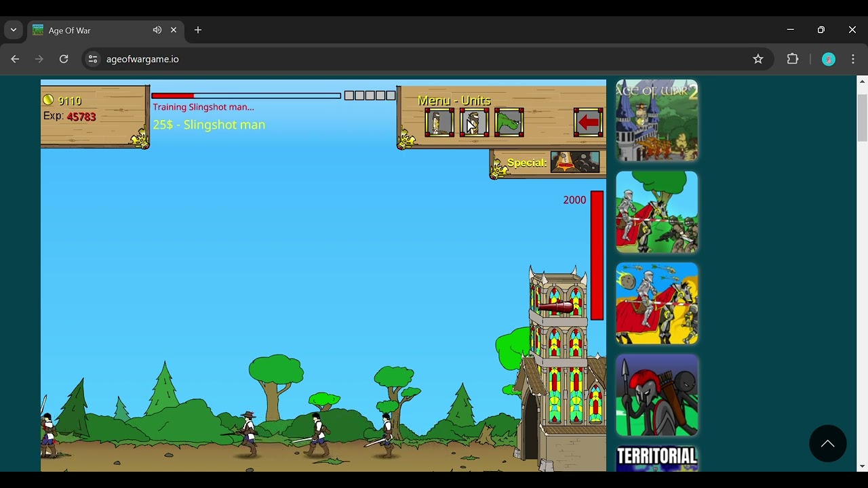The width and height of the screenshot is (868, 488).
Task: Minimize the browser window
Action: pos(790,30)
